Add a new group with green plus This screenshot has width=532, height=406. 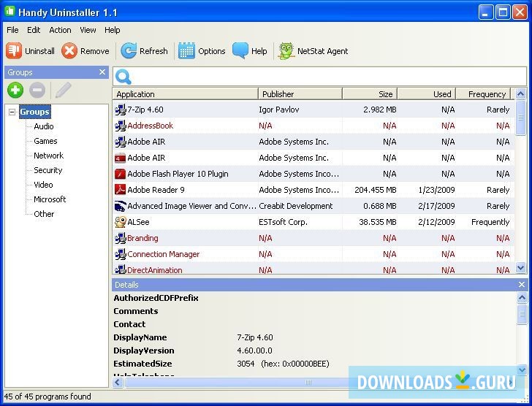click(x=15, y=91)
